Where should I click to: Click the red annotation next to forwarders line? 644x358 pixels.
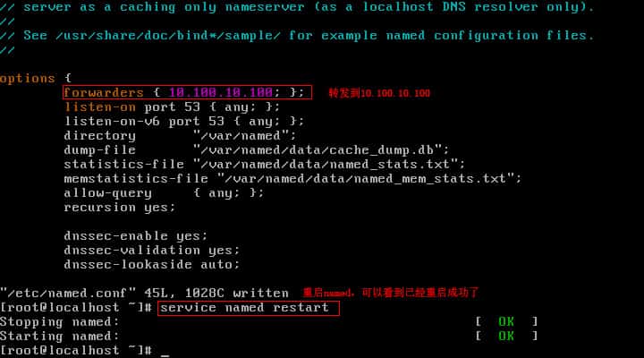click(x=379, y=93)
